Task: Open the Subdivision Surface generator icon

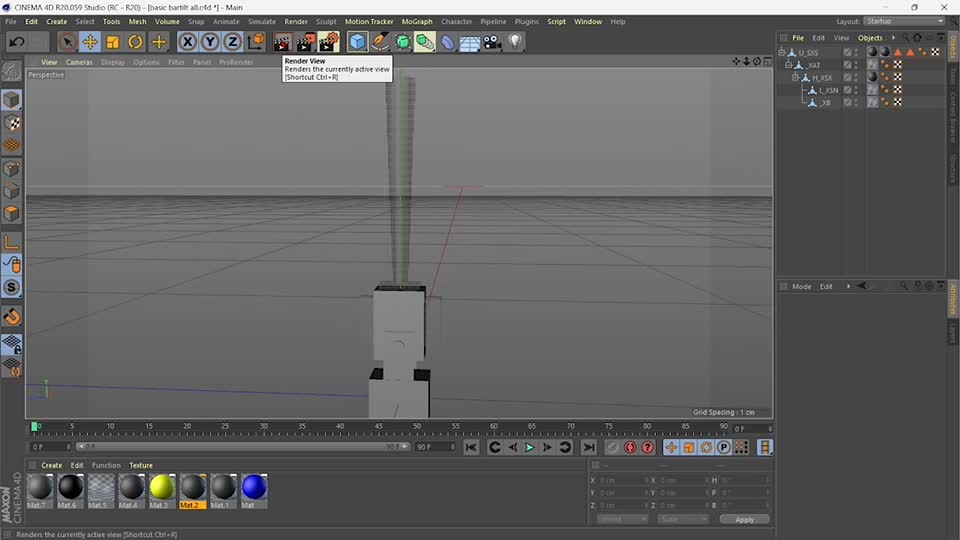Action: tap(402, 42)
